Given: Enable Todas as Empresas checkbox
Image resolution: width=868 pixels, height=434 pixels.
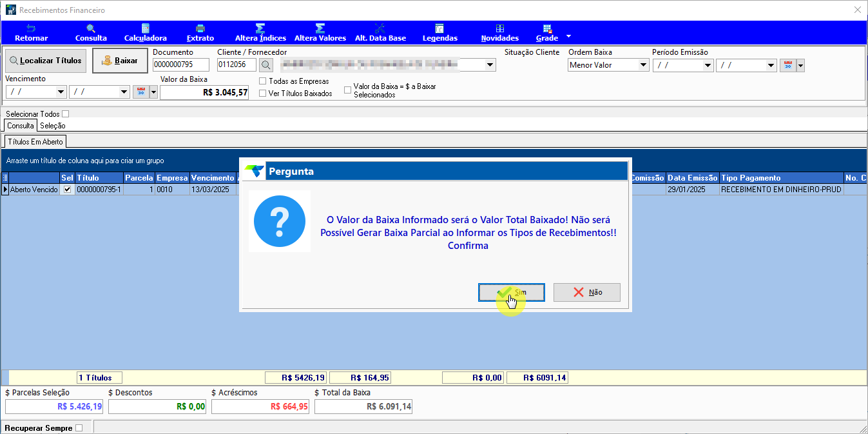Looking at the screenshot, I should pyautogui.click(x=263, y=81).
